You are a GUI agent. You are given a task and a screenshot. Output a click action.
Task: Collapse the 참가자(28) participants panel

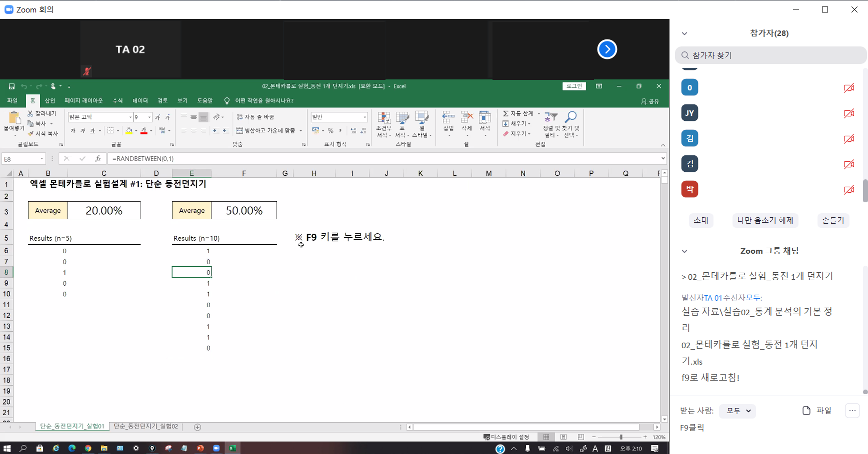tap(684, 33)
